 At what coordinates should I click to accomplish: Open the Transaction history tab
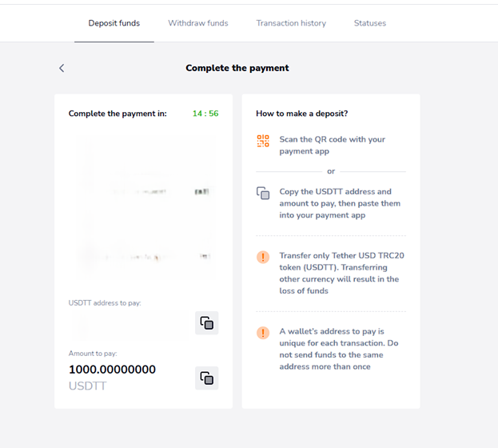coord(291,23)
